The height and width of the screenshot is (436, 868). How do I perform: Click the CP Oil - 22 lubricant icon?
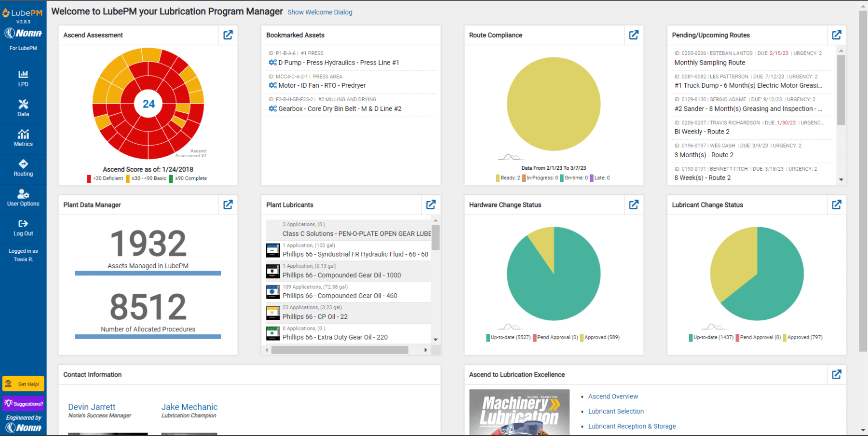click(273, 313)
